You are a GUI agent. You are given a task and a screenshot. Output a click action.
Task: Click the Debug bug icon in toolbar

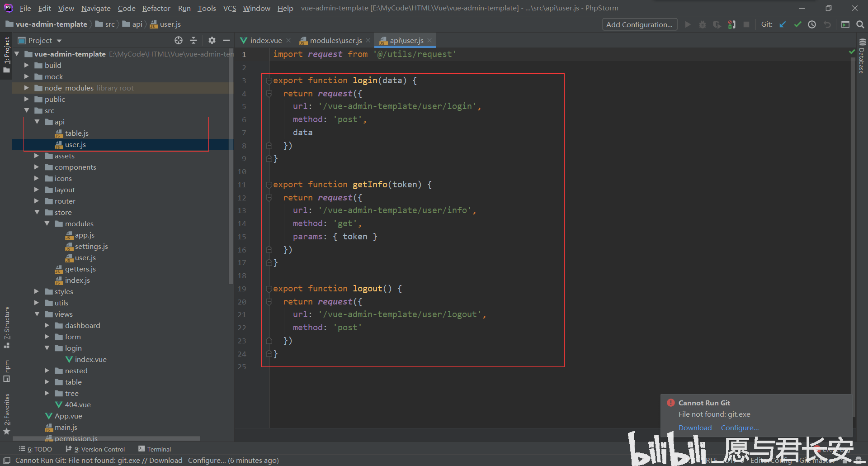point(702,24)
